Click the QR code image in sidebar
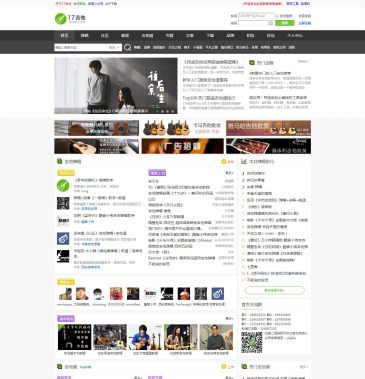 coord(252,342)
